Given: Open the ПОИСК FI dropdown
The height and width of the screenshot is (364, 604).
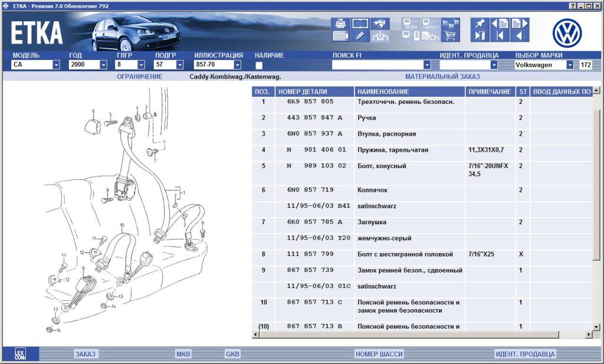Looking at the screenshot, I should (427, 65).
